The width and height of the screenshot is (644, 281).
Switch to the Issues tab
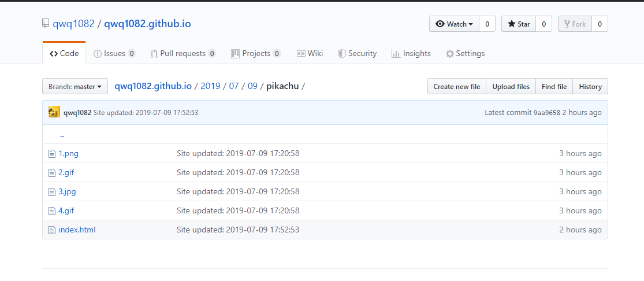tap(114, 54)
